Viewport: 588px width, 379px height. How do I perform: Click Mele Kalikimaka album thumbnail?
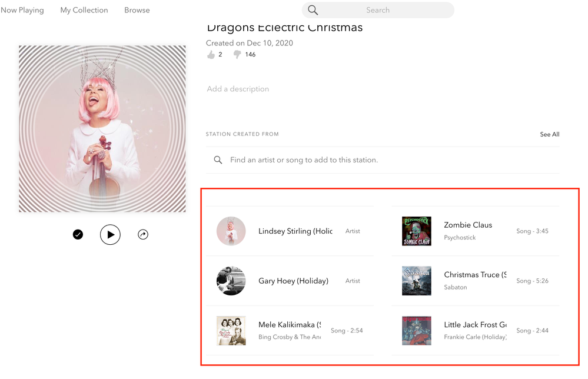click(231, 331)
